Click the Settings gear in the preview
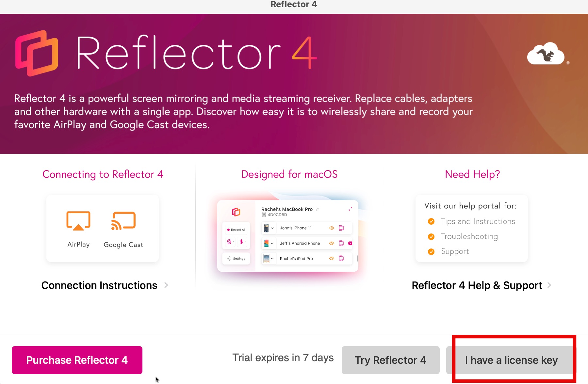Screen dimensions: 588x384 coord(229,259)
